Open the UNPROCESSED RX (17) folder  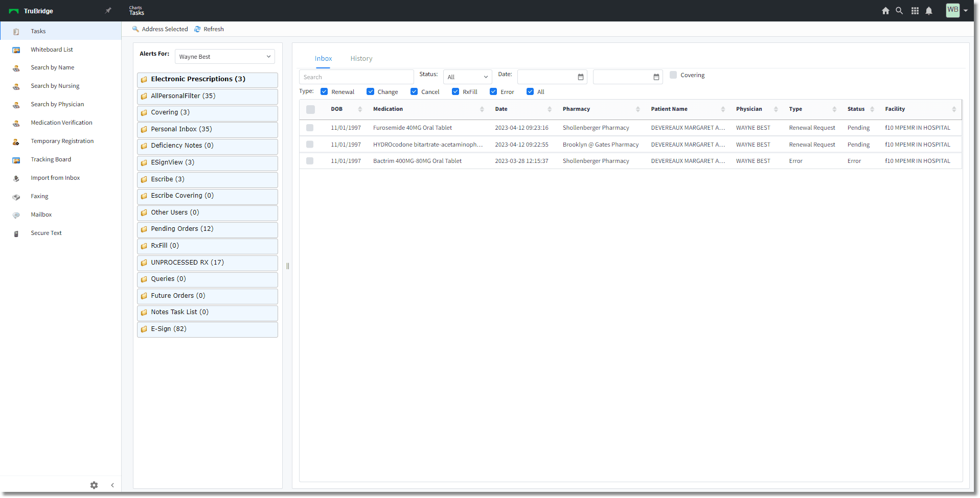coord(208,263)
